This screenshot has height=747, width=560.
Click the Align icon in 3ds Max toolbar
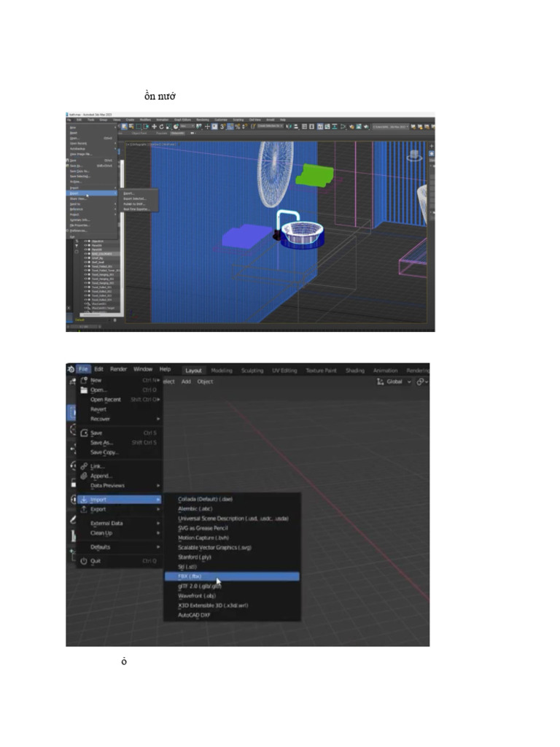(x=296, y=126)
